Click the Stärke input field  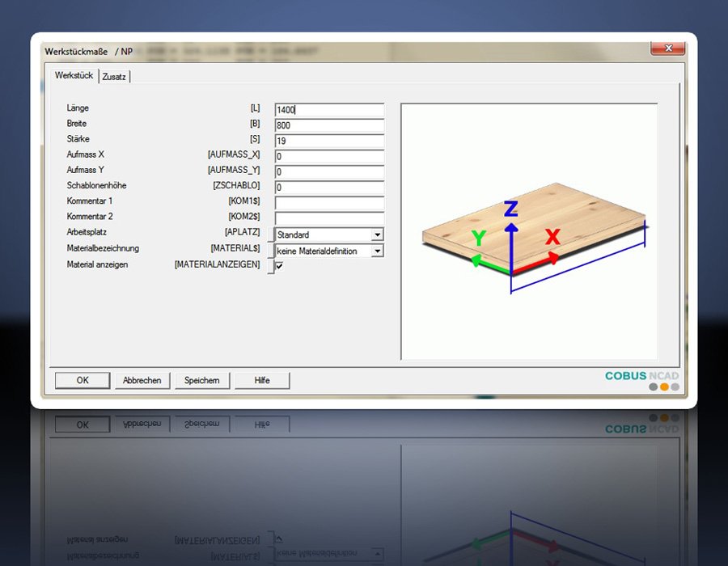click(x=329, y=141)
